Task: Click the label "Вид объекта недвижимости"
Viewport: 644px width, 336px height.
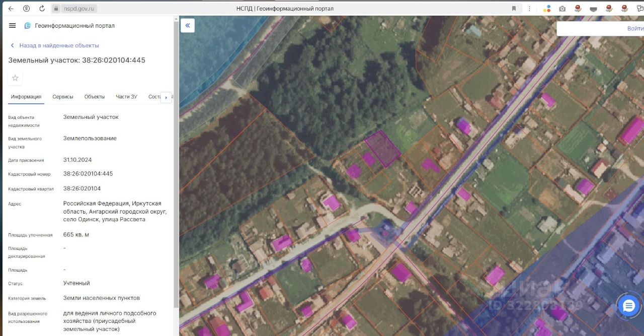Action: click(x=24, y=121)
